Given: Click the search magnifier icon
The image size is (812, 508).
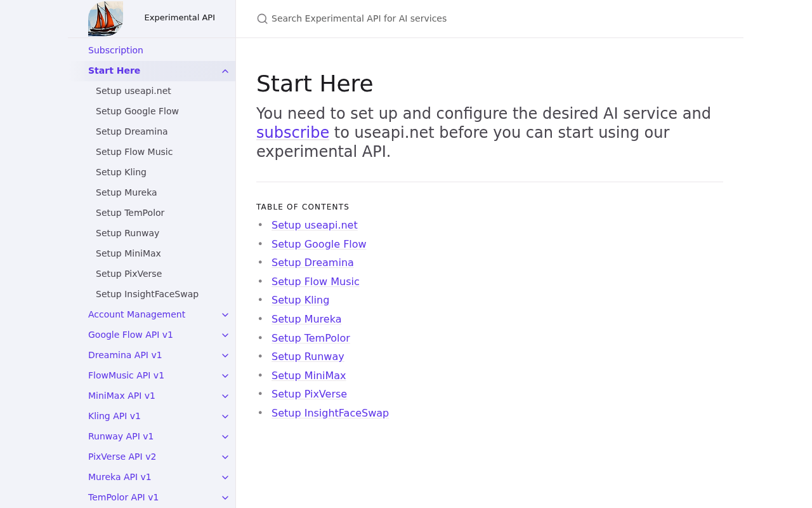Looking at the screenshot, I should point(262,19).
